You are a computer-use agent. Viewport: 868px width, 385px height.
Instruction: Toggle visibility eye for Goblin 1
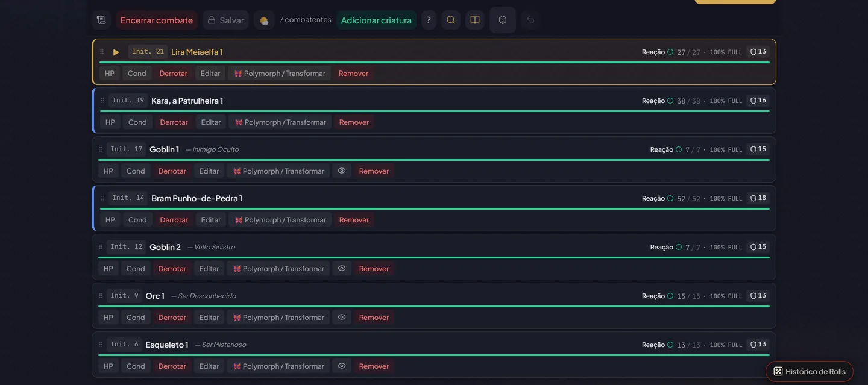tap(342, 171)
